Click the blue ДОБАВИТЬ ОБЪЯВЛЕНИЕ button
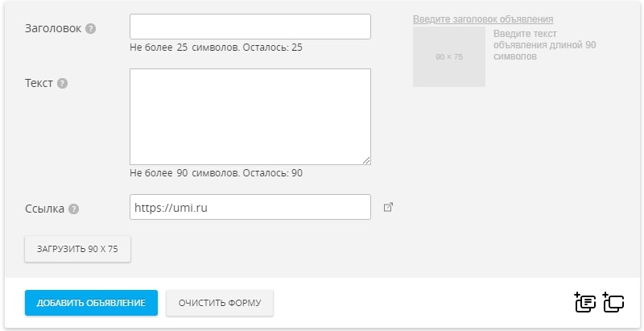Image resolution: width=644 pixels, height=331 pixels. coord(91,303)
